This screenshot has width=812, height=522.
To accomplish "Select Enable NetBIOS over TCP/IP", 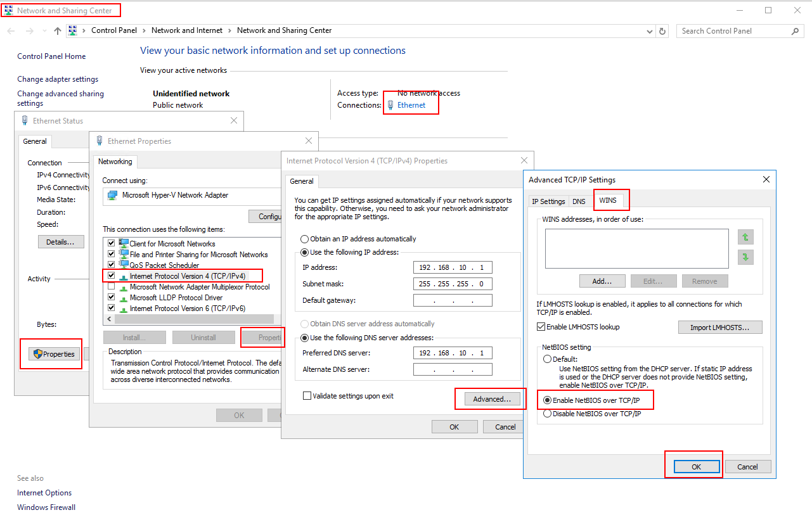I will tap(548, 400).
